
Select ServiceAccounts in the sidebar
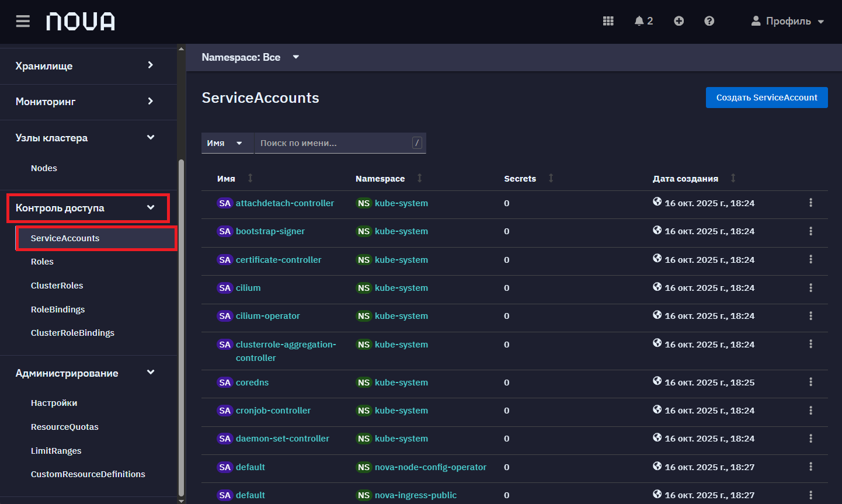(96, 238)
